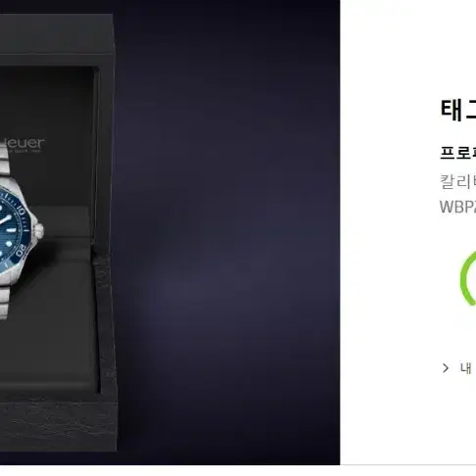
Task: Click the textured leather box base
Action: 58,423
